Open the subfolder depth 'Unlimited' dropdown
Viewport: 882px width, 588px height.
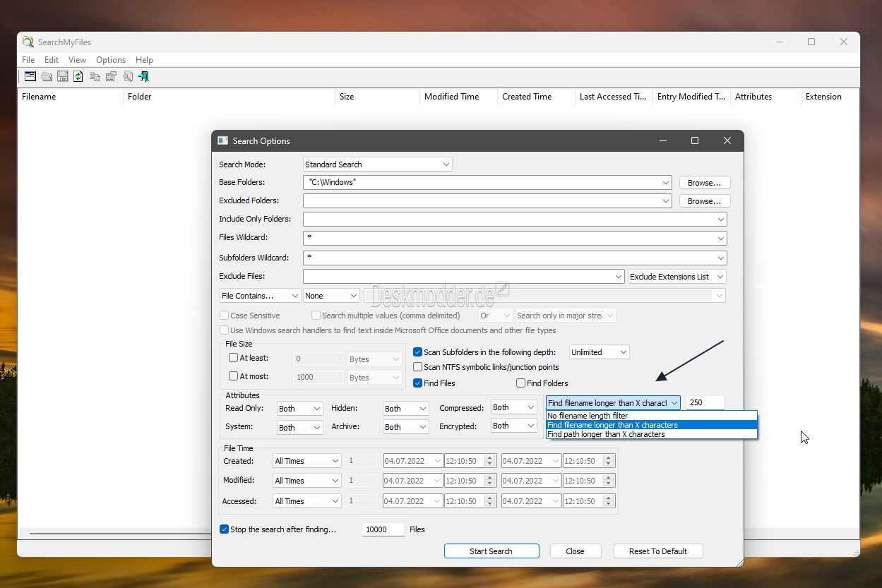(x=599, y=352)
